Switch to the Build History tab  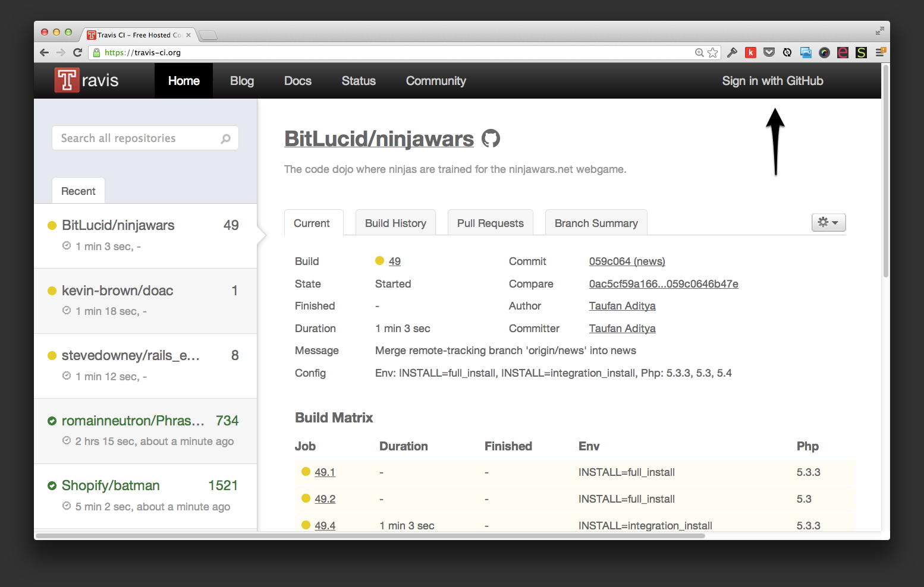pos(395,223)
